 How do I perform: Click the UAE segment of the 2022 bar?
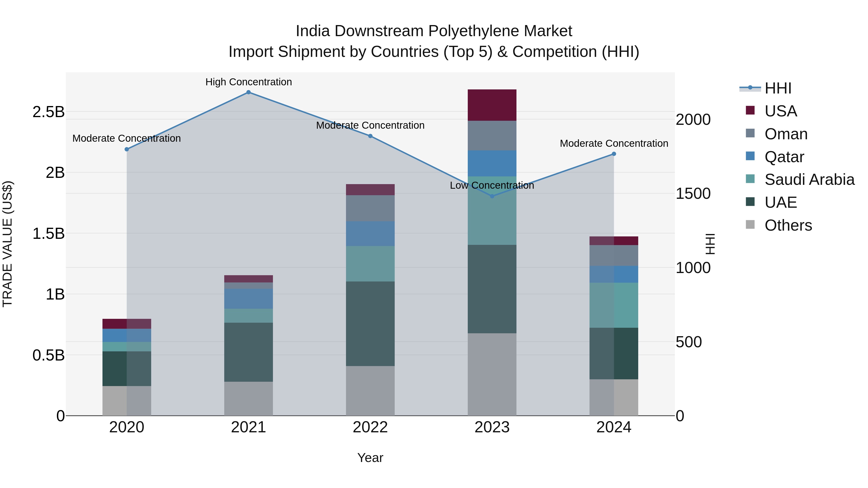tap(370, 324)
